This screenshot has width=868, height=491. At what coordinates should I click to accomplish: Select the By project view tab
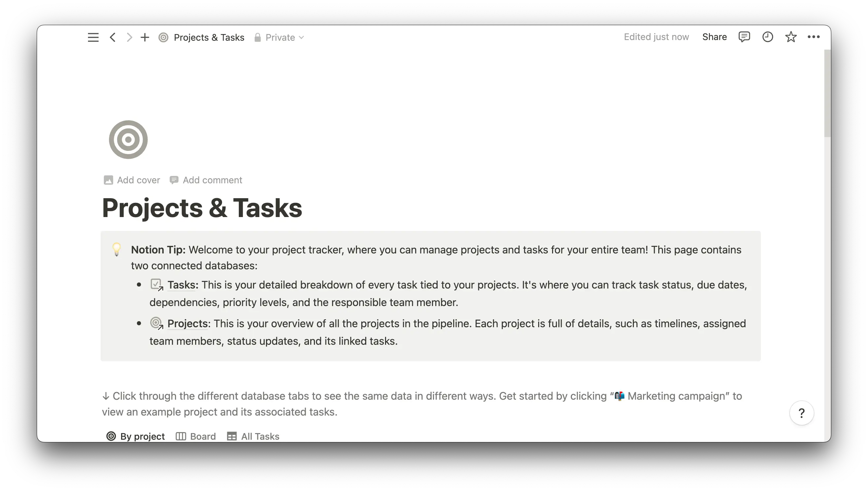pos(136,436)
